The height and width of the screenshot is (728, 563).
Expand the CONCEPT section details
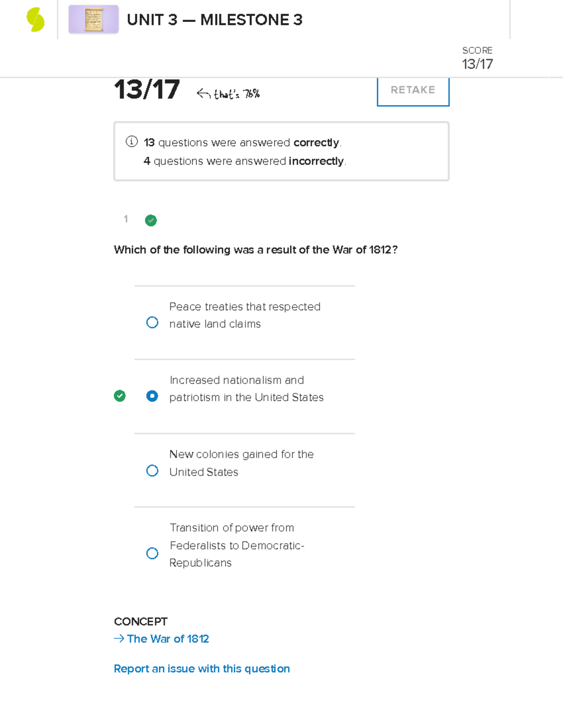click(140, 622)
